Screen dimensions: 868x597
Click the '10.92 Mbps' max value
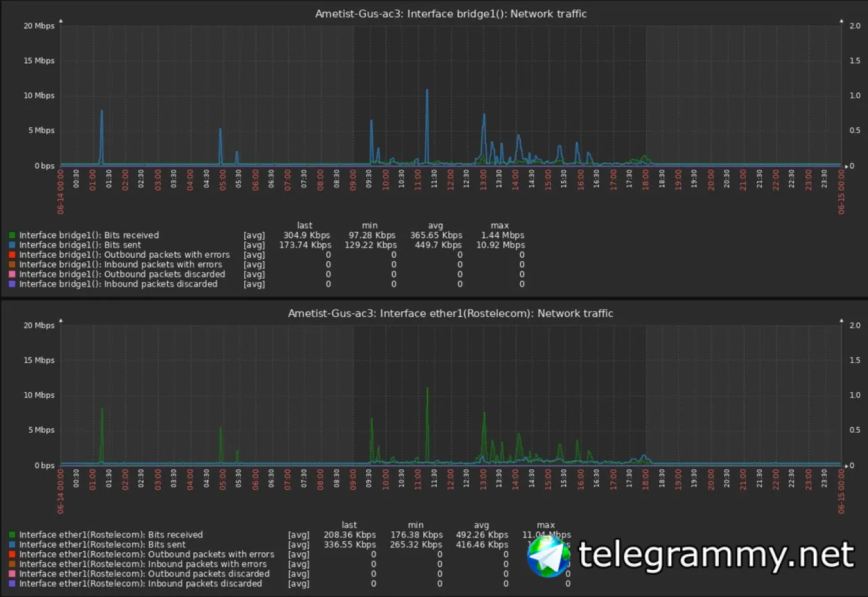[499, 245]
